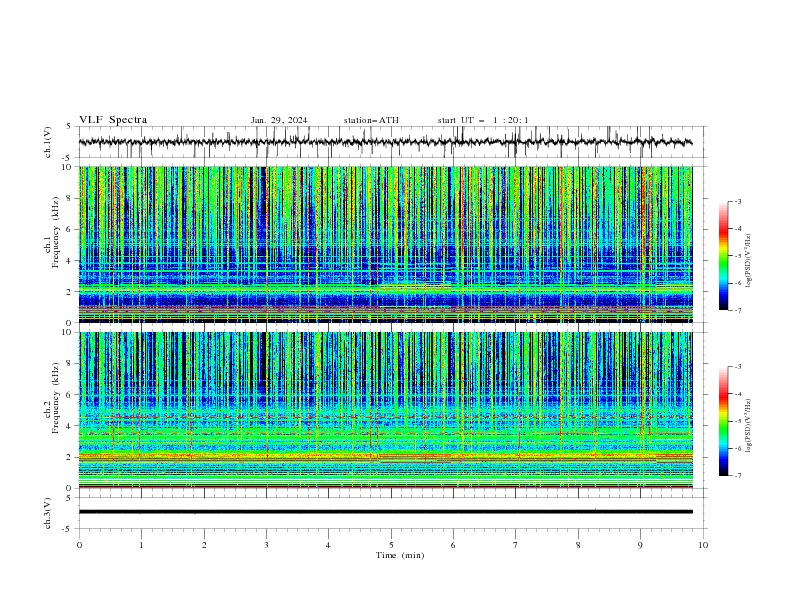Image resolution: width=792 pixels, height=612 pixels.
Task: Click the "-7" tick on ch.2 colorbar
Action: pos(738,476)
